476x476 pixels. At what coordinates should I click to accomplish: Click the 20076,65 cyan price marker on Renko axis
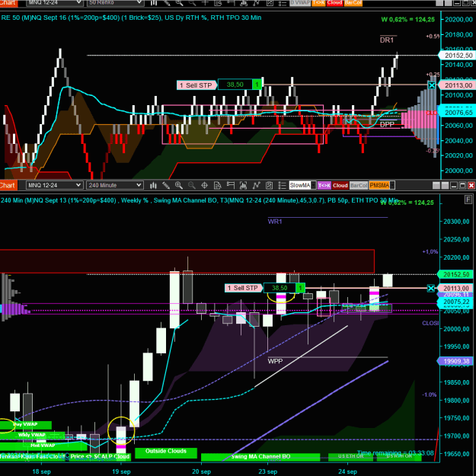coord(457,113)
